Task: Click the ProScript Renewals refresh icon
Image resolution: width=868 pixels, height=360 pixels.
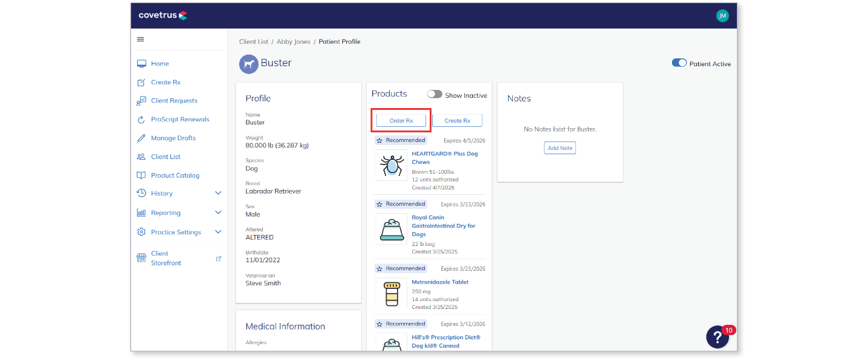Action: click(141, 120)
